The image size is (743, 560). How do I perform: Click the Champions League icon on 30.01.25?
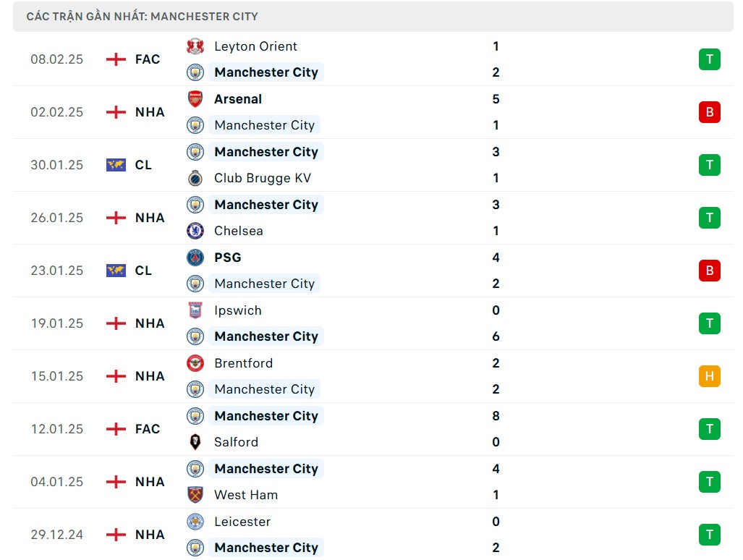116,165
